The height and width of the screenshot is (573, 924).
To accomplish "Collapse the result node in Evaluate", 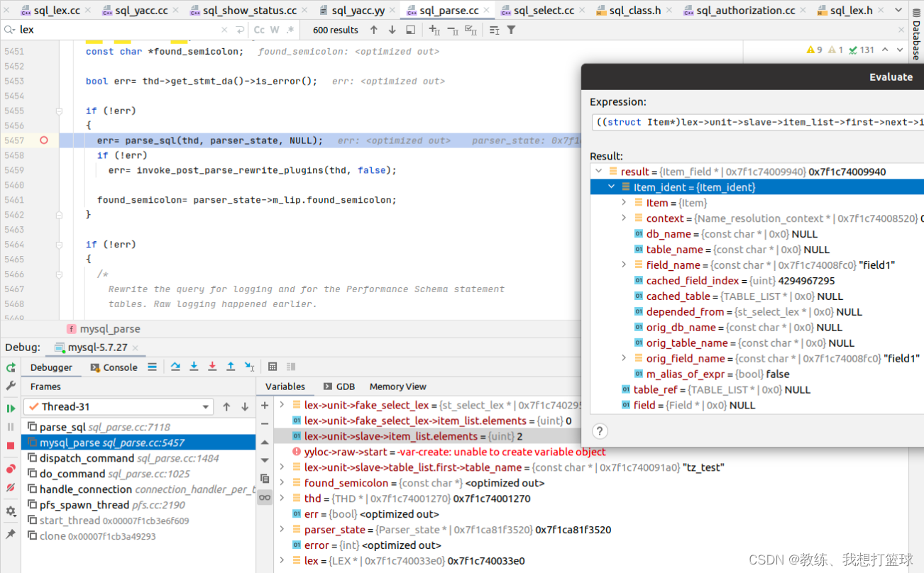I will click(x=599, y=172).
